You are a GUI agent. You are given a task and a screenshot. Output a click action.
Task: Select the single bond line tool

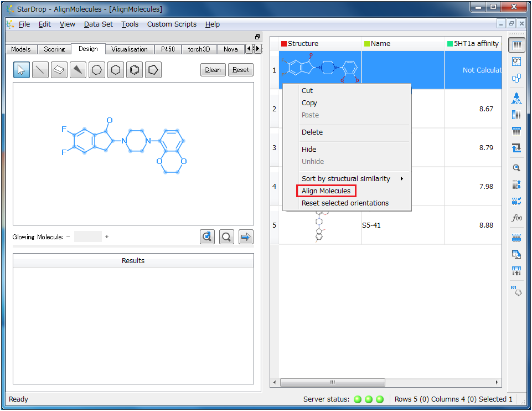tap(40, 70)
